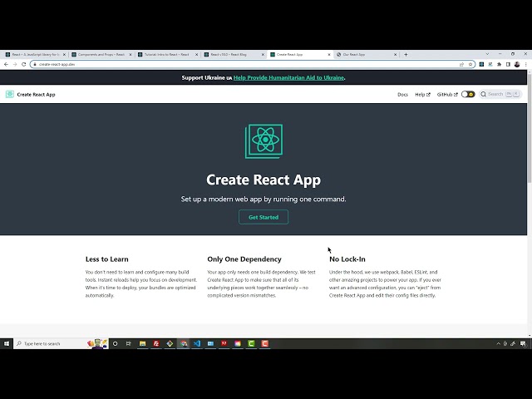
Task: Show hidden system tray icons chevron
Action: (x=498, y=343)
